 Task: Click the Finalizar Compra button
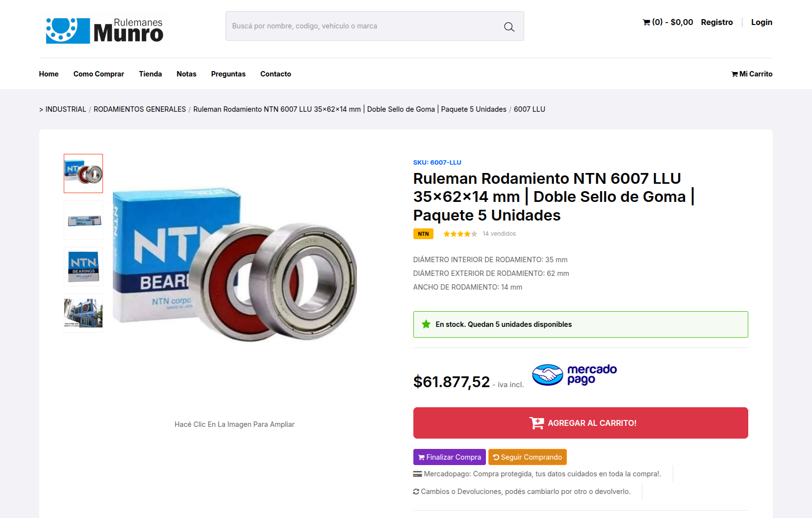tap(450, 457)
